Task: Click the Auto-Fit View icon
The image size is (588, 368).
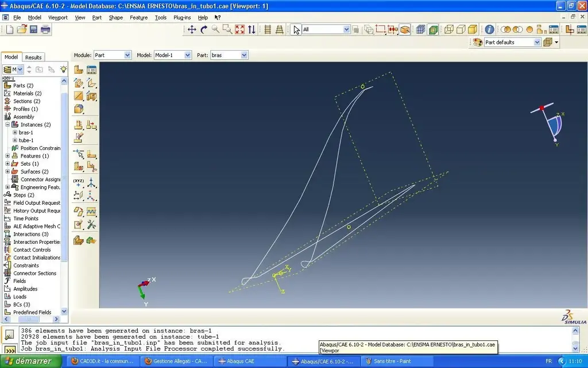Action: (x=239, y=29)
